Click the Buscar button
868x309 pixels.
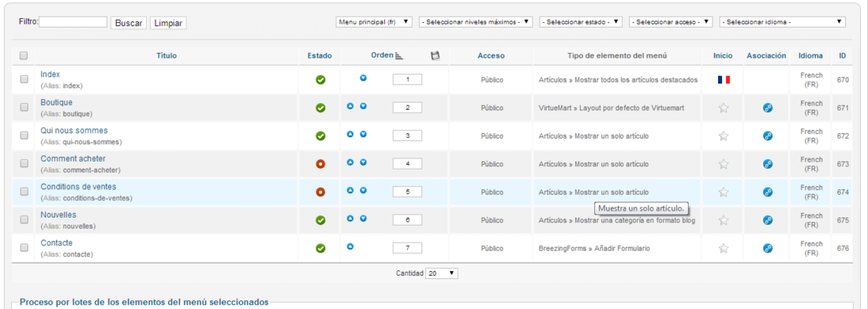pos(129,23)
